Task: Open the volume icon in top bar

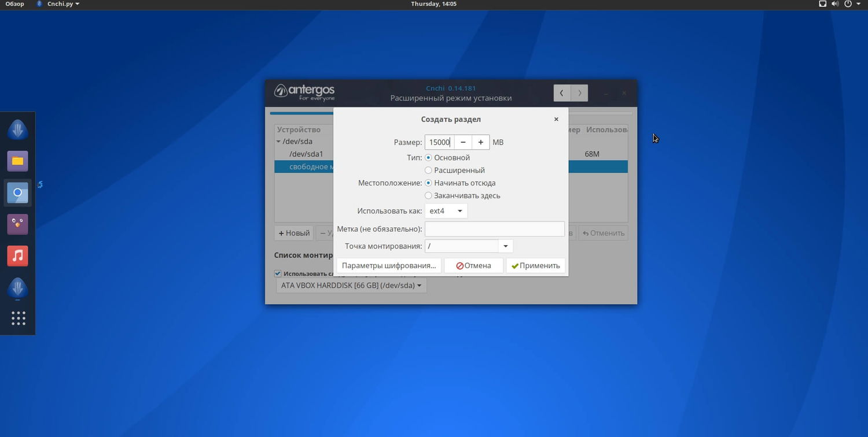Action: pos(835,4)
